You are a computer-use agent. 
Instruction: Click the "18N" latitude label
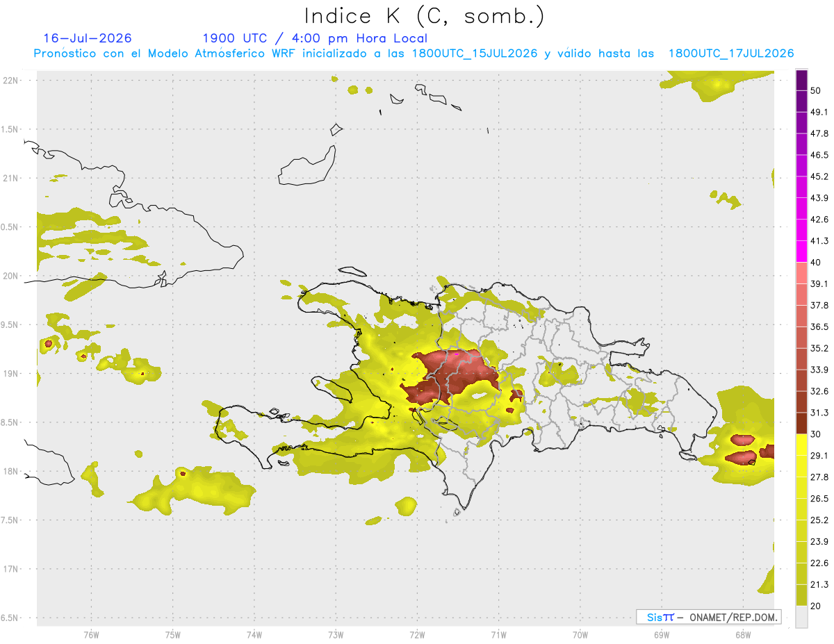(10, 471)
